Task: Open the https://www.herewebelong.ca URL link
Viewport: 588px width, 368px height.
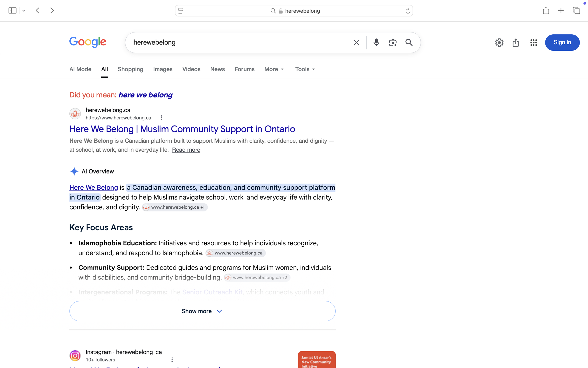Action: [118, 118]
